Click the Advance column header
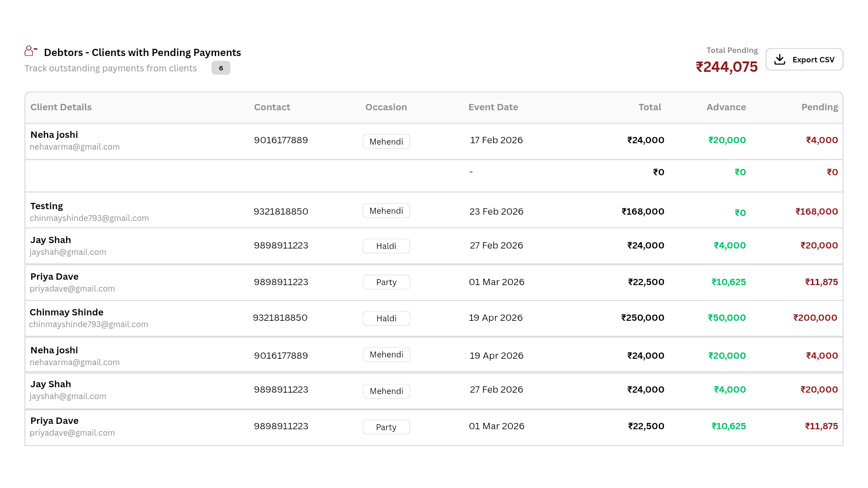The image size is (868, 488). [x=726, y=107]
